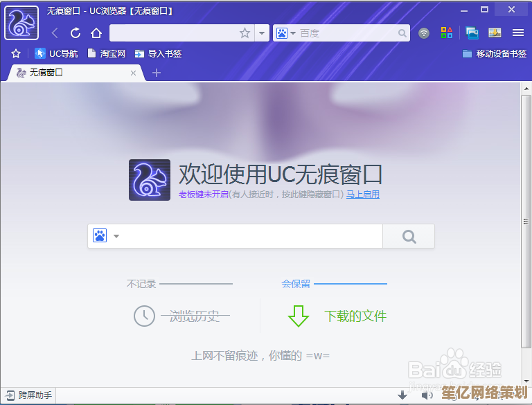Open the colorful apps grid icon
The height and width of the screenshot is (405, 532).
tap(447, 33)
